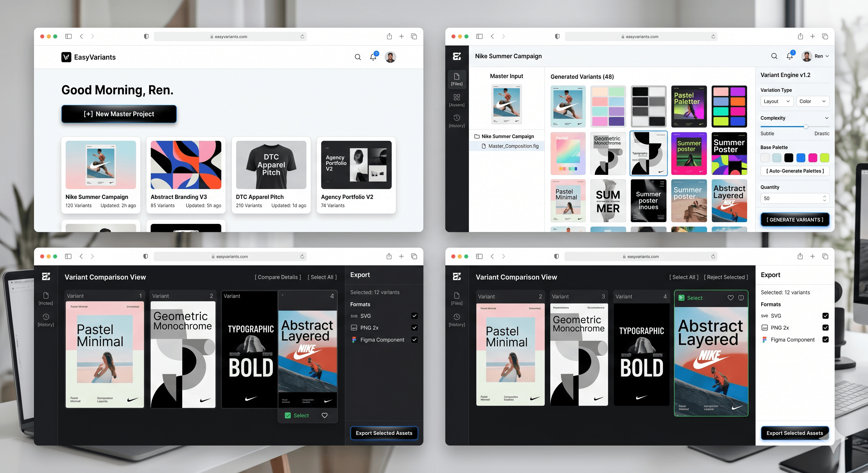
Task: Click the [+] New Master Project button
Action: (x=119, y=114)
